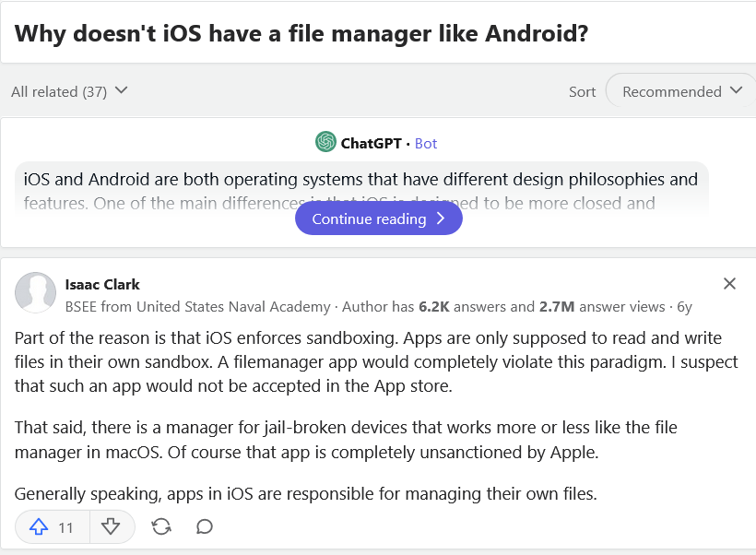The image size is (756, 555).
Task: Open repost options for the answer
Action: 161,526
